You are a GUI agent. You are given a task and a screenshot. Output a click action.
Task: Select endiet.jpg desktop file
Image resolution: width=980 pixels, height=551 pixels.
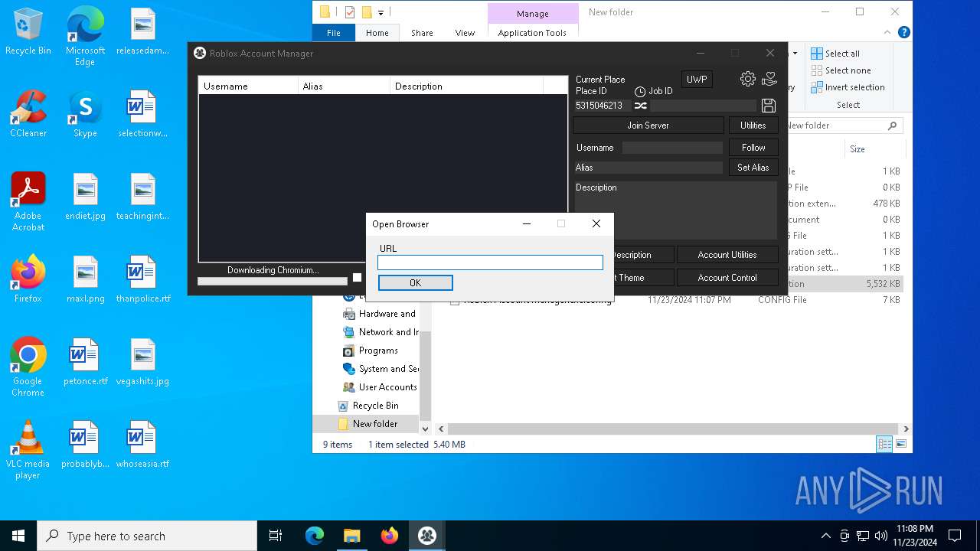click(x=85, y=197)
